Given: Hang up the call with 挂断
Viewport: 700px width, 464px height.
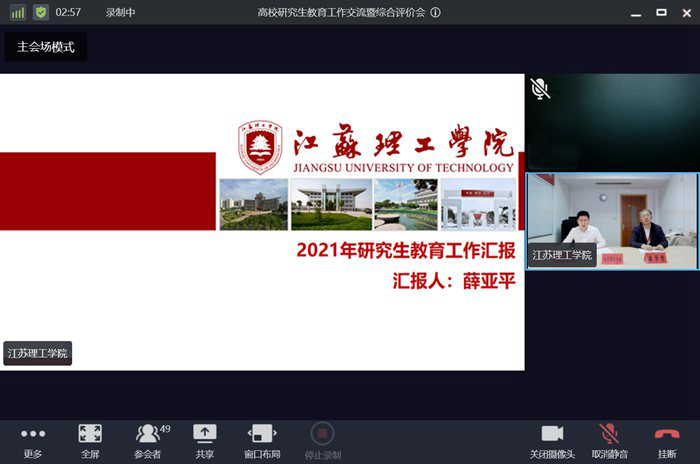Looking at the screenshot, I should [667, 441].
